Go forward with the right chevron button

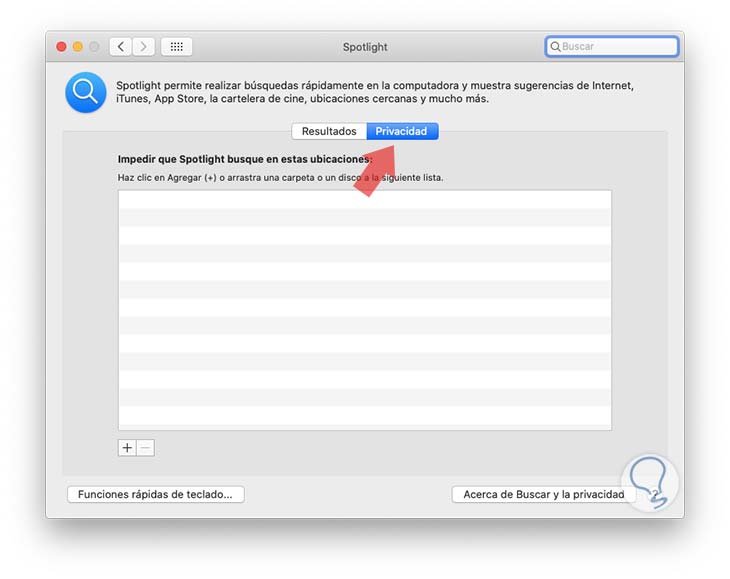click(143, 47)
